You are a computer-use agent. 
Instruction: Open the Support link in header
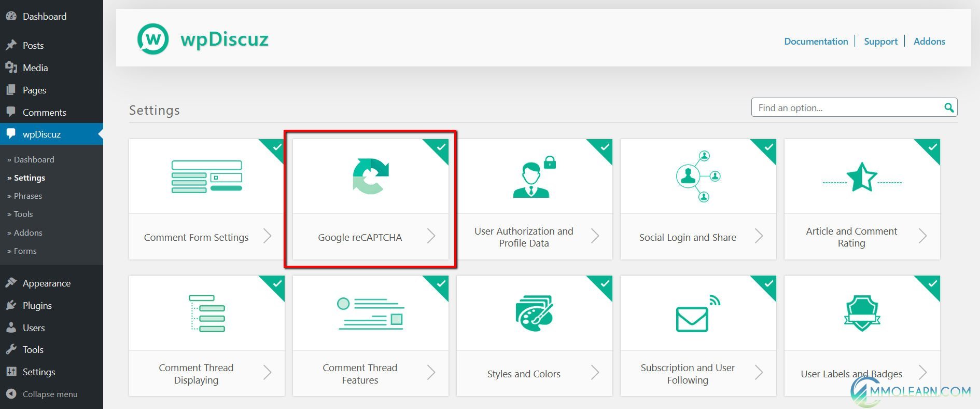coord(880,41)
